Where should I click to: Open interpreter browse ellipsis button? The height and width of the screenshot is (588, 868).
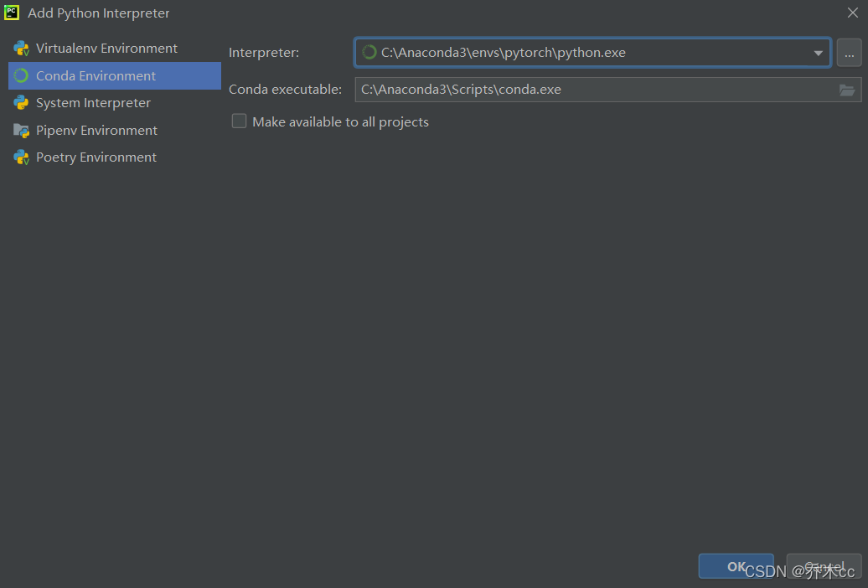tap(850, 53)
